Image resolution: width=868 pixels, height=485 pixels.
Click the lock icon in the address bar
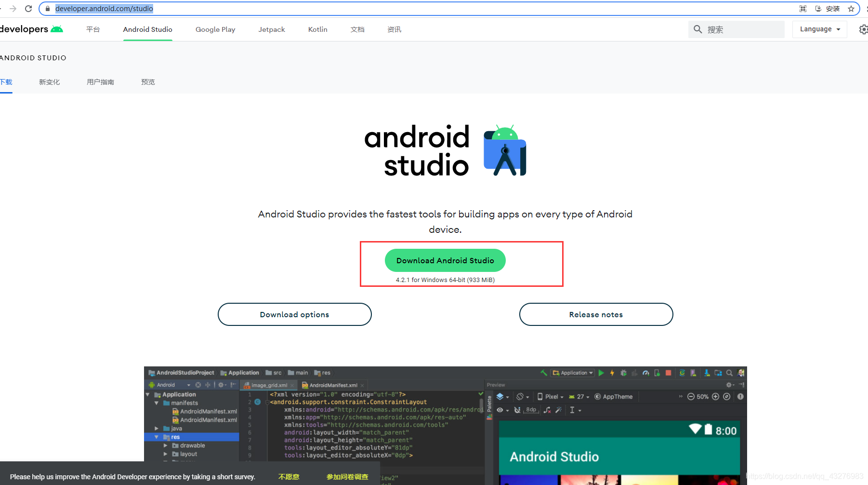[47, 9]
